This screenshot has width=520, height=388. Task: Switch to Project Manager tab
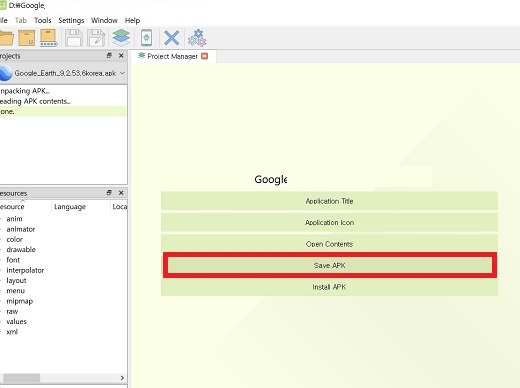pyautogui.click(x=172, y=56)
